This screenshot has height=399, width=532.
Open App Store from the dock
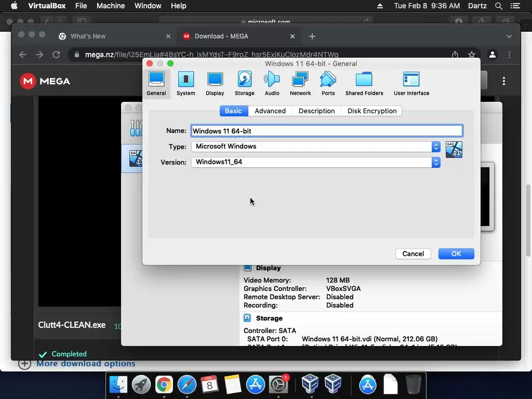pyautogui.click(x=256, y=385)
